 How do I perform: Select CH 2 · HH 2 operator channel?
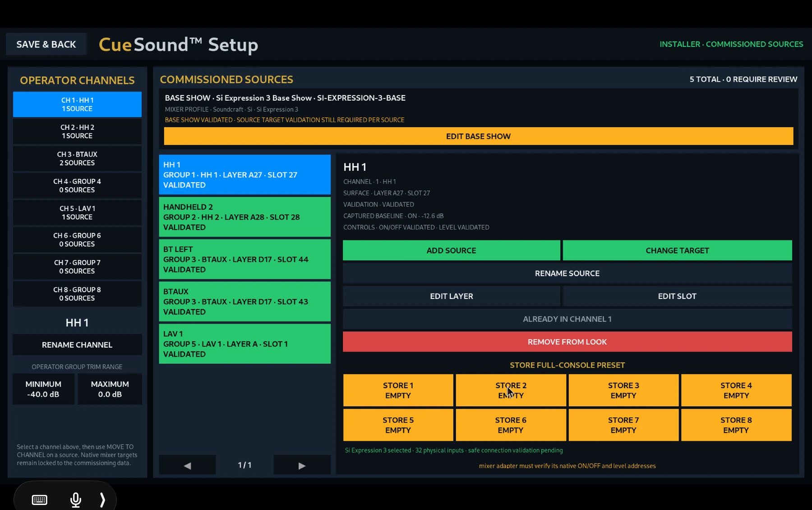[x=77, y=131]
